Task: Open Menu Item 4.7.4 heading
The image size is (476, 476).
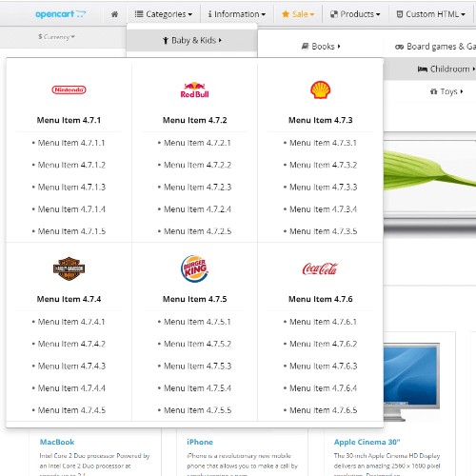Action: click(69, 299)
